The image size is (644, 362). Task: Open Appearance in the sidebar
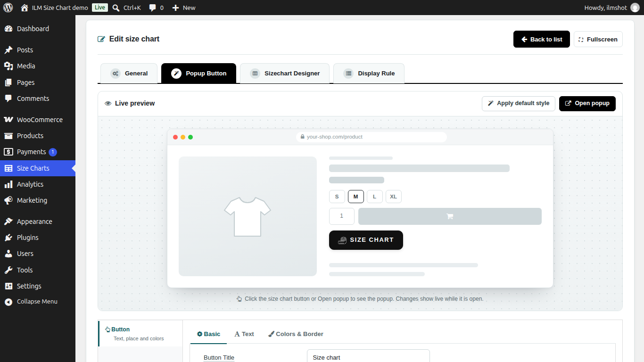click(38, 222)
